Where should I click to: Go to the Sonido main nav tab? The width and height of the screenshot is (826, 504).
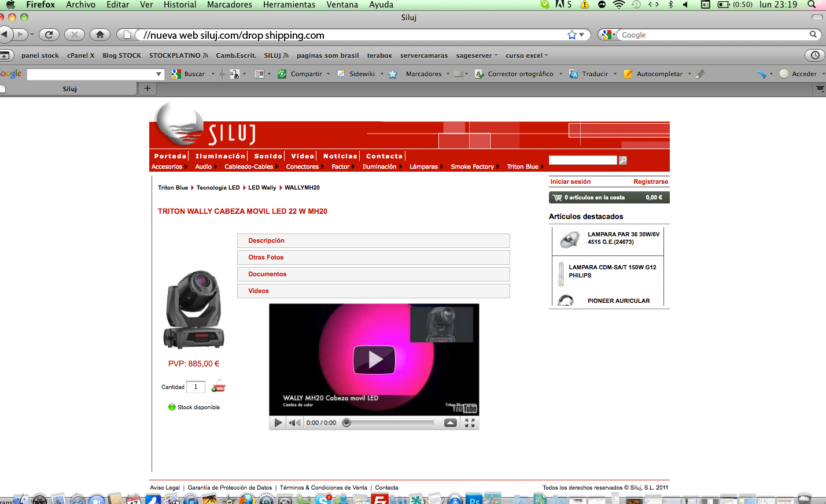[x=268, y=156]
